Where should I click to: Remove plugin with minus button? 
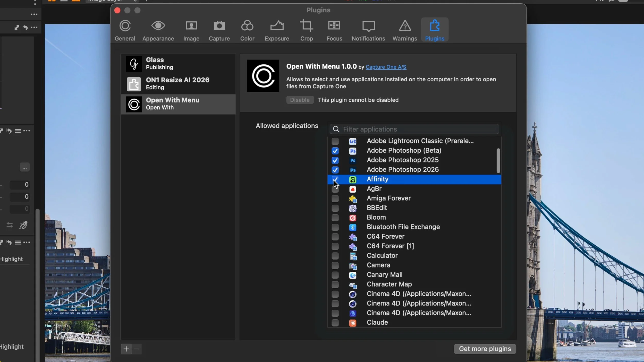click(137, 349)
